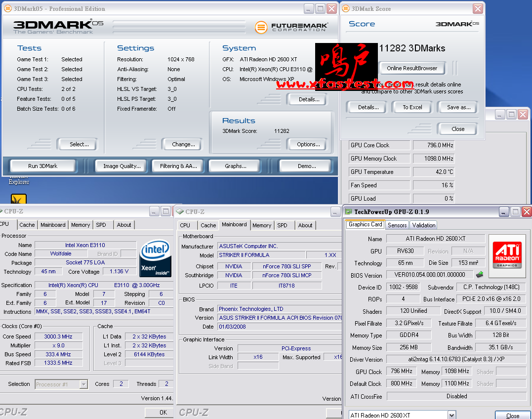The height and width of the screenshot is (419, 532).
Task: Click the BIOS save chip icon in GPU-Z
Action: (479, 275)
